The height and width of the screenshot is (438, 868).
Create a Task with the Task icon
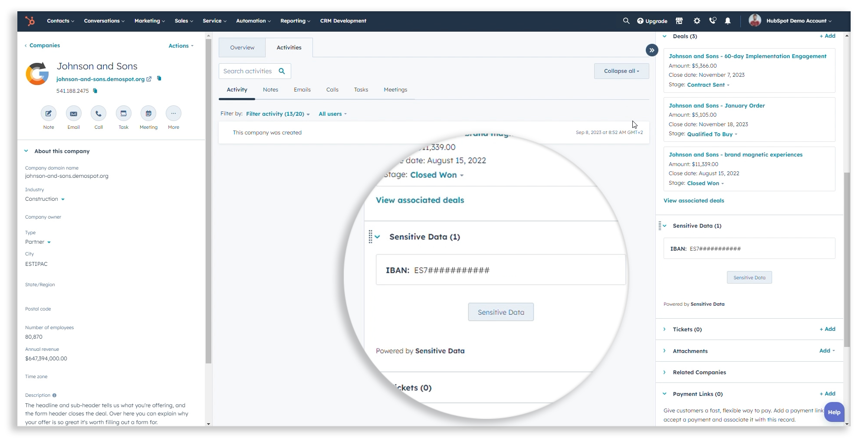[x=124, y=114]
